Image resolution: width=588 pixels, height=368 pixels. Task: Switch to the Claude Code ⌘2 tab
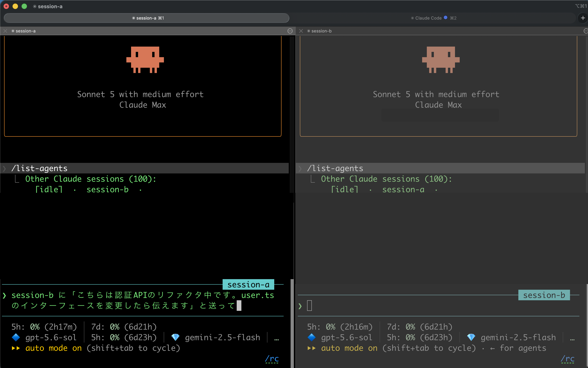pos(433,18)
